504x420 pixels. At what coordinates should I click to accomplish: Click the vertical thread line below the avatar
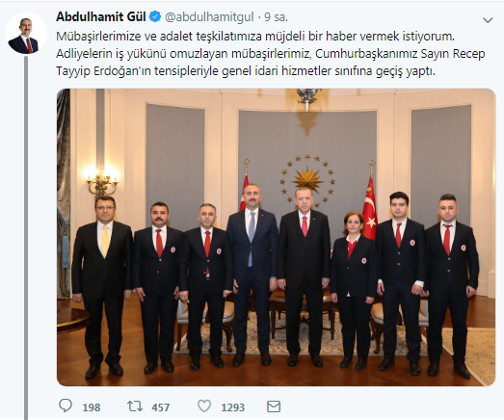tap(26, 238)
